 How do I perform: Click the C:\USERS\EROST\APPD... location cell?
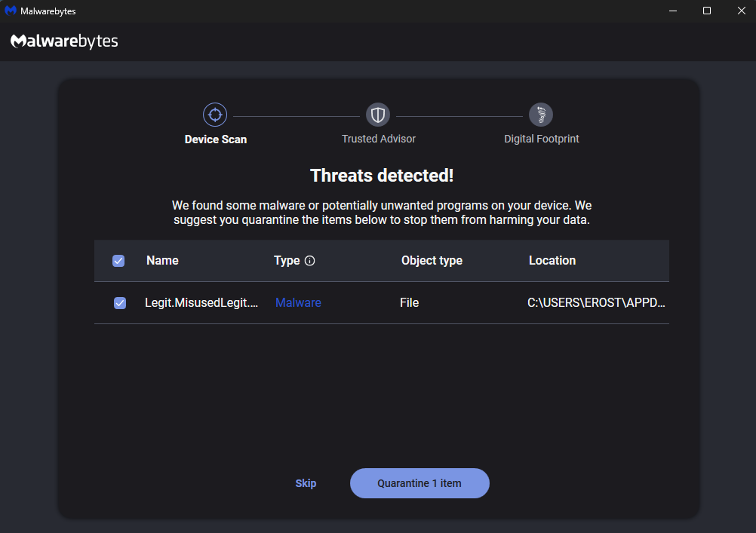(596, 302)
